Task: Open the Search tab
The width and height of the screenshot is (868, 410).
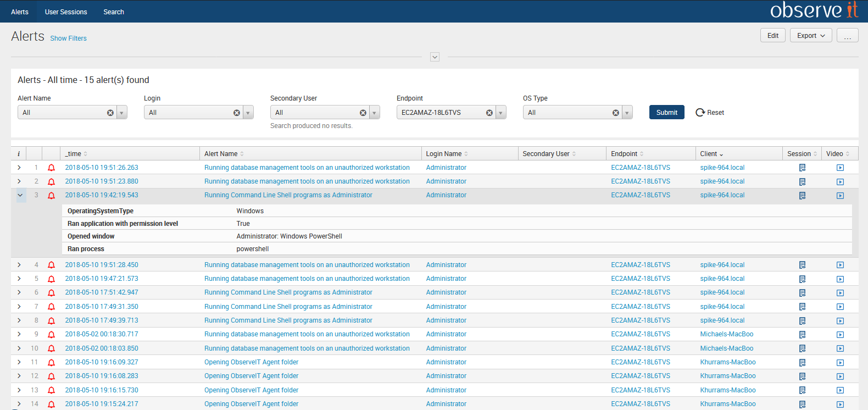Action: 114,12
